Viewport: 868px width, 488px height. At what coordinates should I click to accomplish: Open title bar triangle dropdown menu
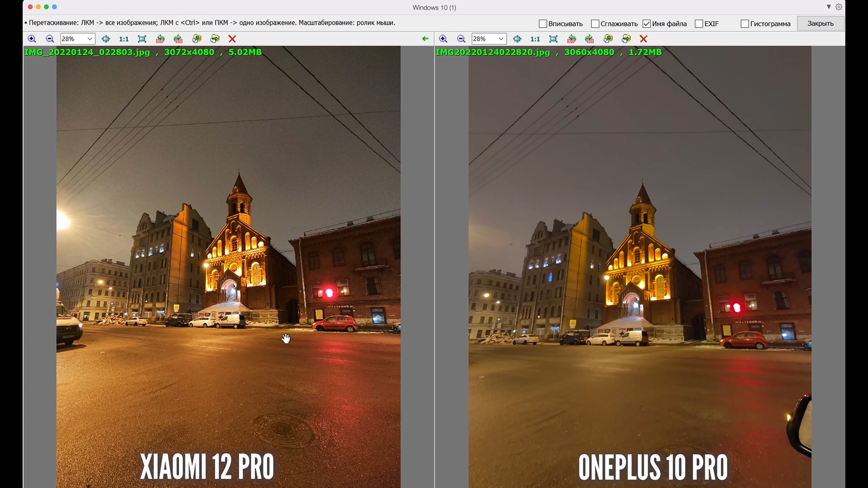point(828,7)
